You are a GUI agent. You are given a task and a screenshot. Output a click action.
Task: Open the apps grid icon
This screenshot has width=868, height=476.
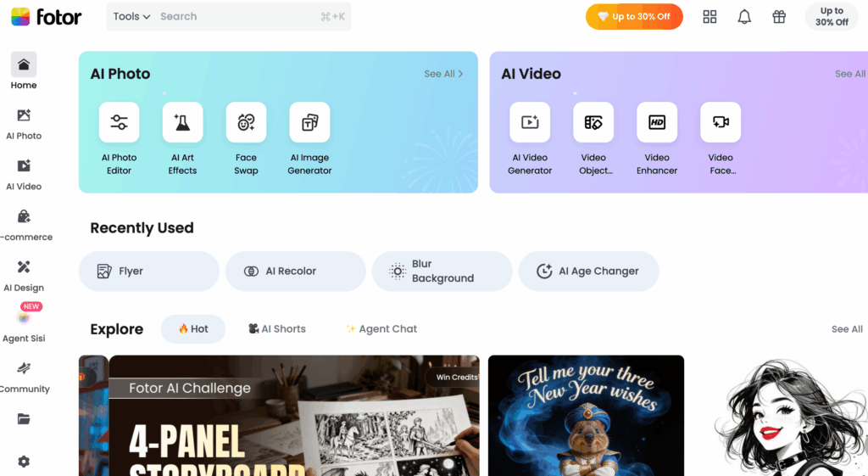click(709, 17)
